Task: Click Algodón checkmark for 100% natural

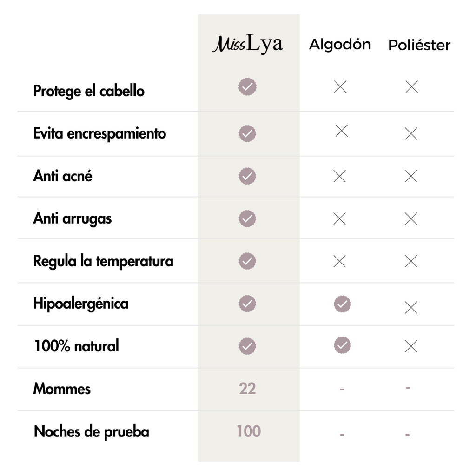Action: click(x=342, y=345)
